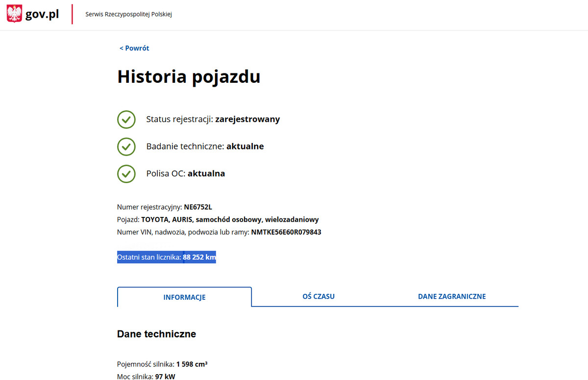
Task: Click the green checkmark beside Polisa OC
Action: click(x=126, y=174)
